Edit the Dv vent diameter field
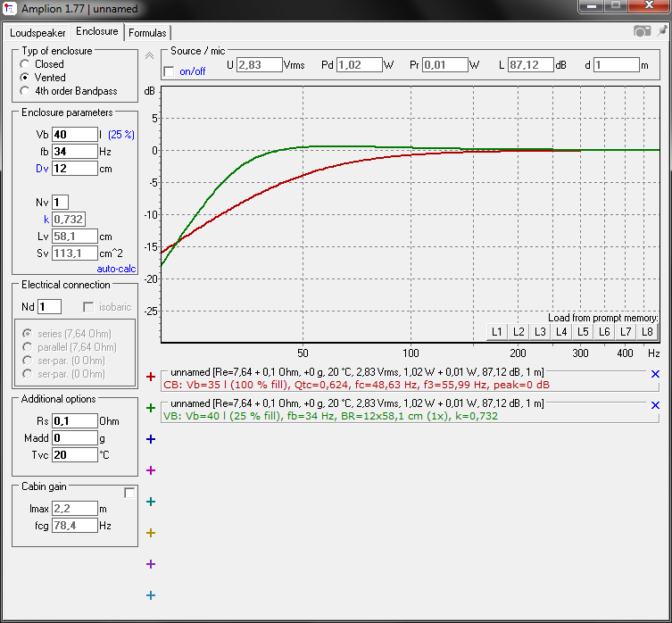 [x=75, y=168]
